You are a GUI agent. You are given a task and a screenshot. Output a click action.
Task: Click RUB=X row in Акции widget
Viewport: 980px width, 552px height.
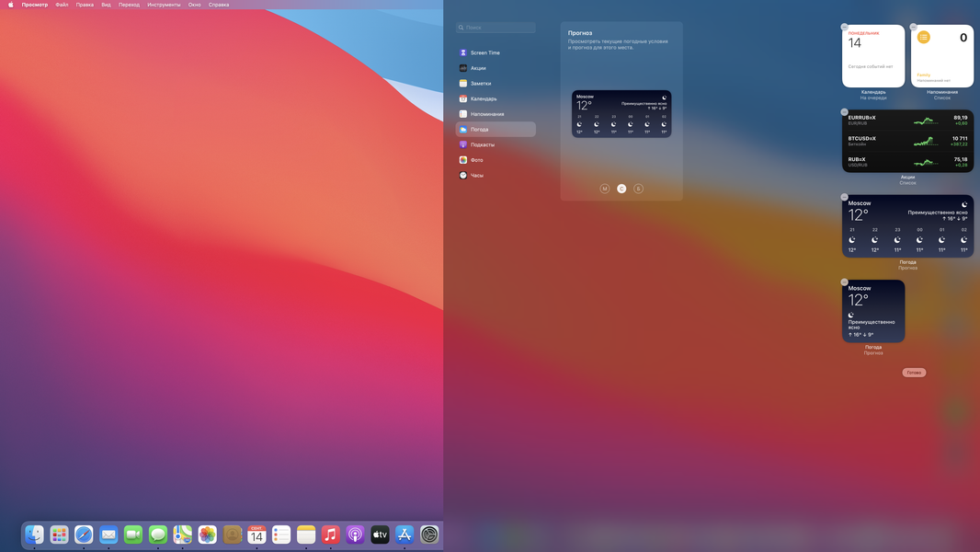click(x=907, y=162)
